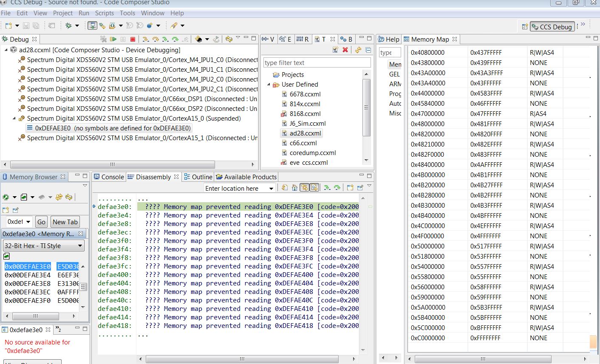Open dropdown arrow next to CPU Reset icon

click(x=207, y=40)
